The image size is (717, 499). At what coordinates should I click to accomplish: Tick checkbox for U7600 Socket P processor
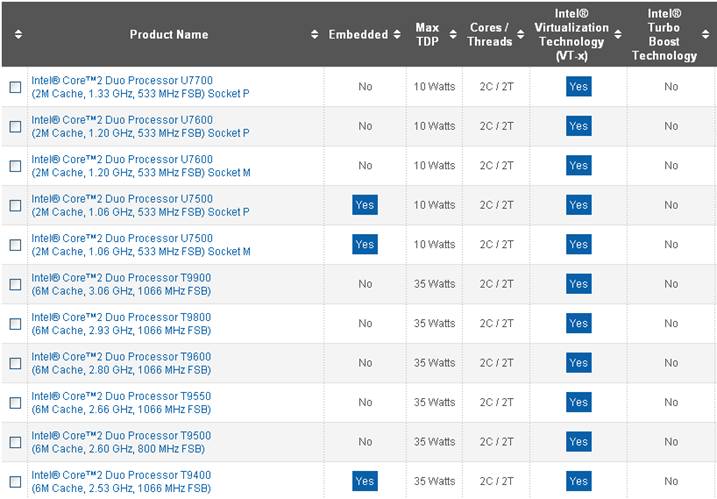click(x=15, y=126)
